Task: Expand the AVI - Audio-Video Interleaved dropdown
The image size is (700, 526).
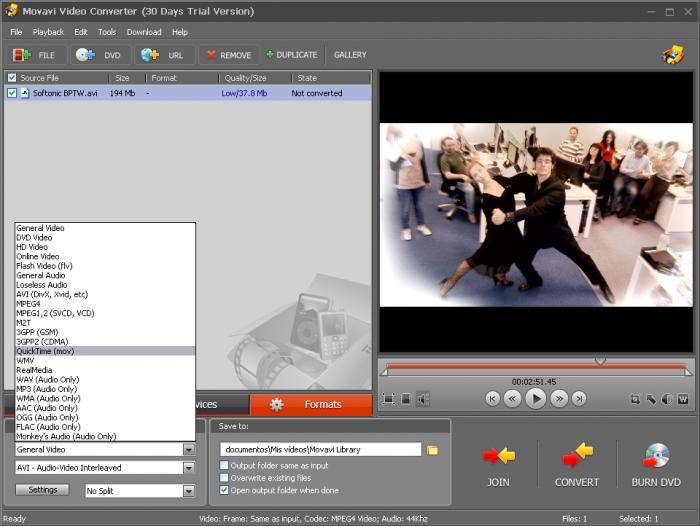Action: (x=188, y=467)
